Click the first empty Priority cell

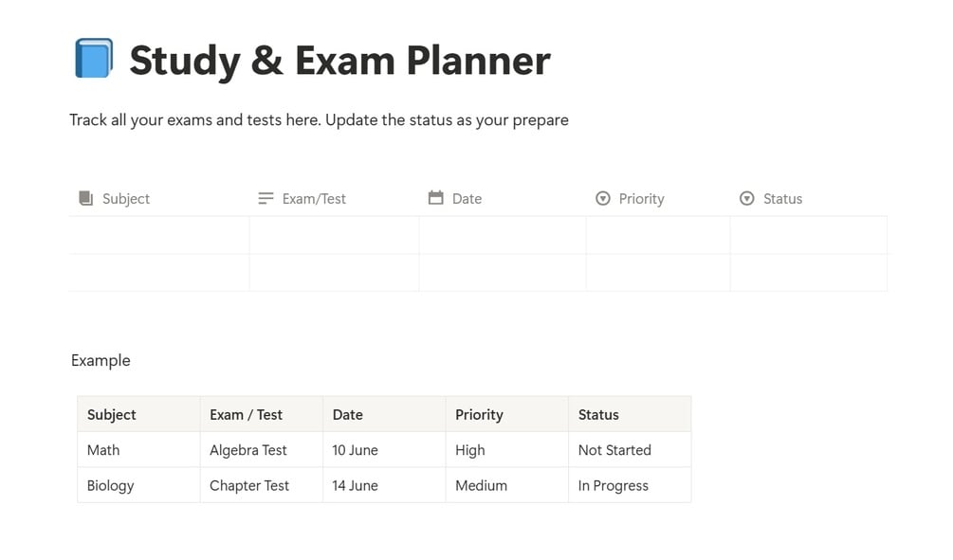(657, 235)
